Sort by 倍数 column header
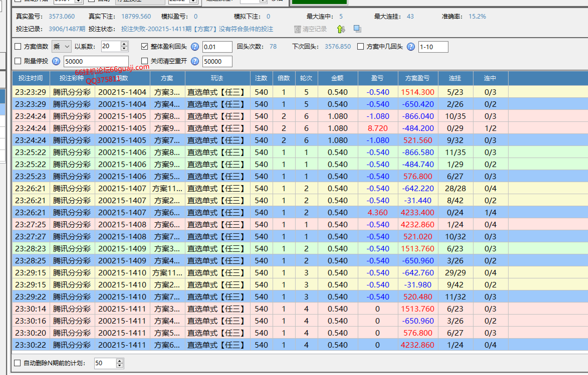The width and height of the screenshot is (588, 375). (284, 78)
